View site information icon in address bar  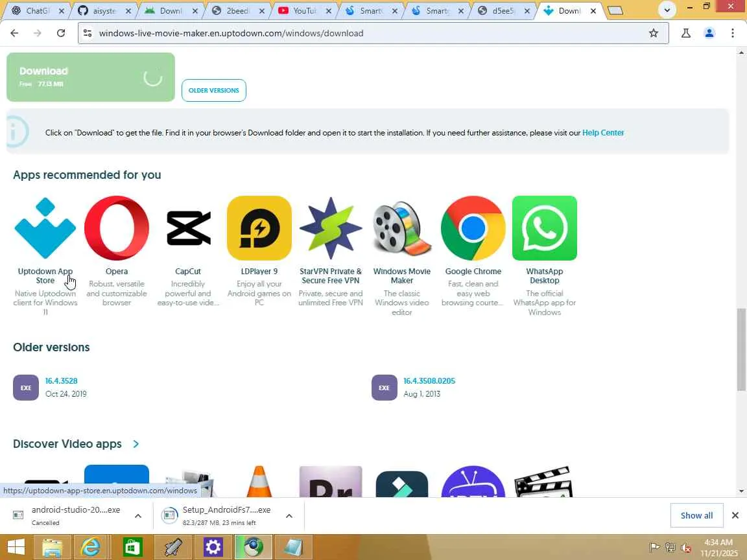point(88,33)
